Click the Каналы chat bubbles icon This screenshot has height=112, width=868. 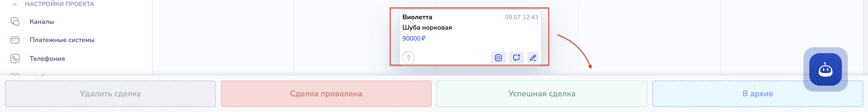point(15,22)
